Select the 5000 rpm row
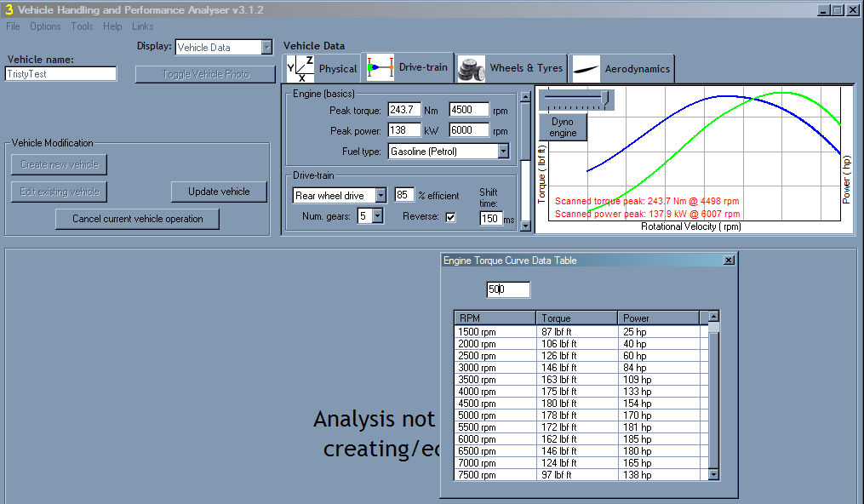This screenshot has width=864, height=504. click(581, 415)
